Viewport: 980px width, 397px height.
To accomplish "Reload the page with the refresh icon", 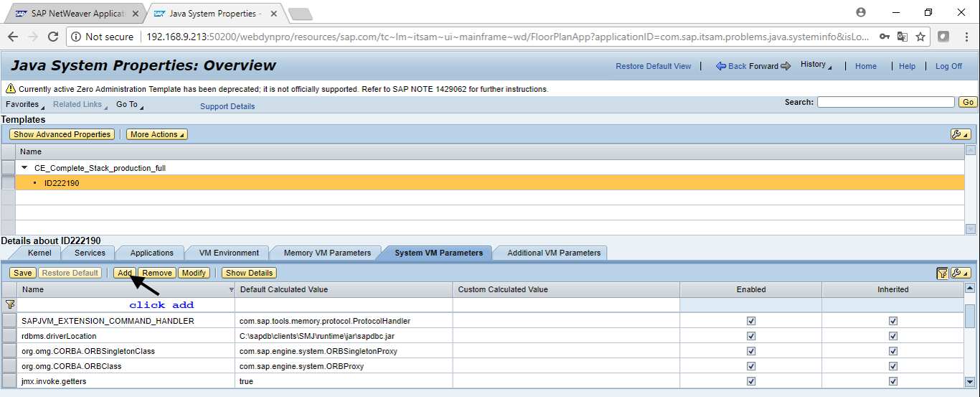I will (x=53, y=37).
